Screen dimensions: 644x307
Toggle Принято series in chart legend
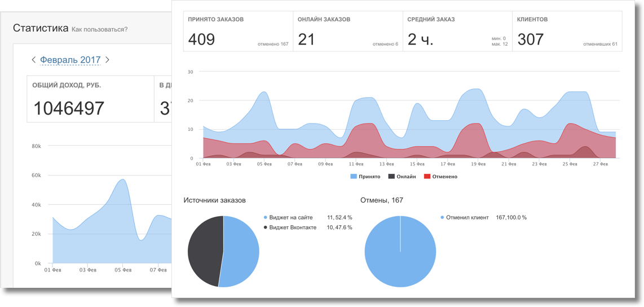tap(365, 176)
